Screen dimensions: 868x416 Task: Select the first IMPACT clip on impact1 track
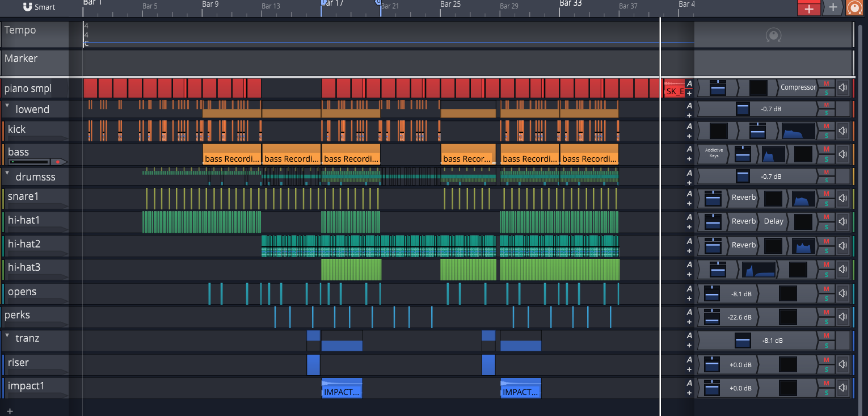pos(342,388)
